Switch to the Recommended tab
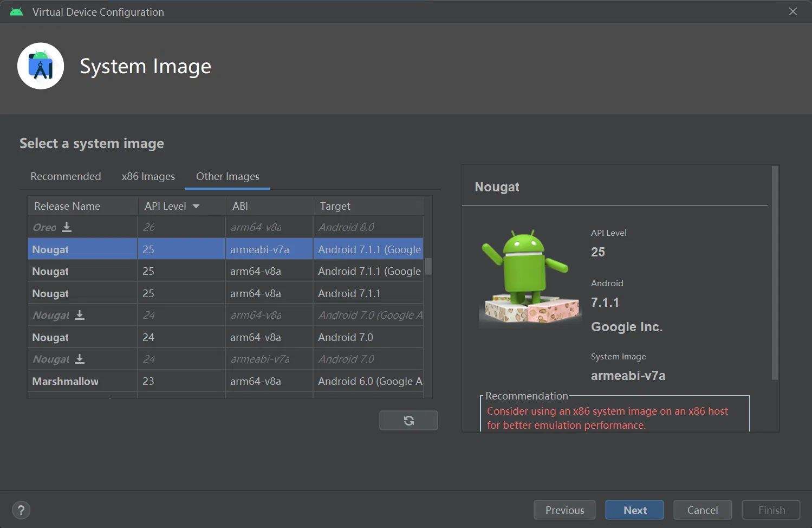 66,176
